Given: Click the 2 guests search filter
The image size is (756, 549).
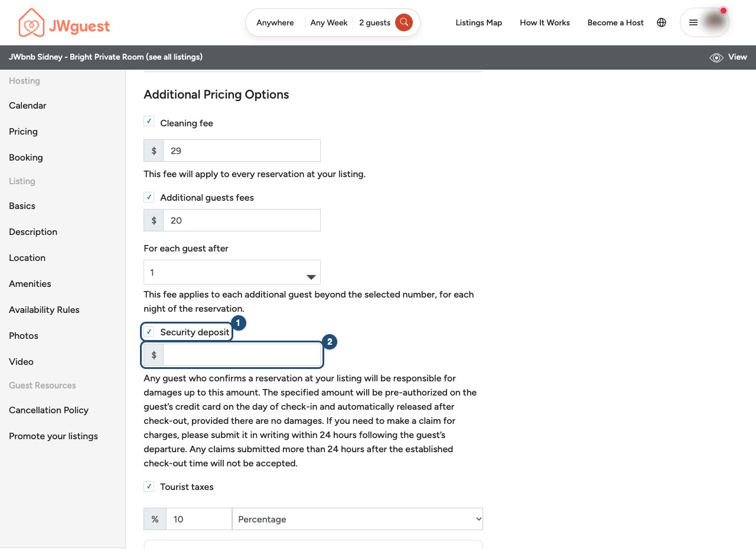Looking at the screenshot, I should pos(375,22).
